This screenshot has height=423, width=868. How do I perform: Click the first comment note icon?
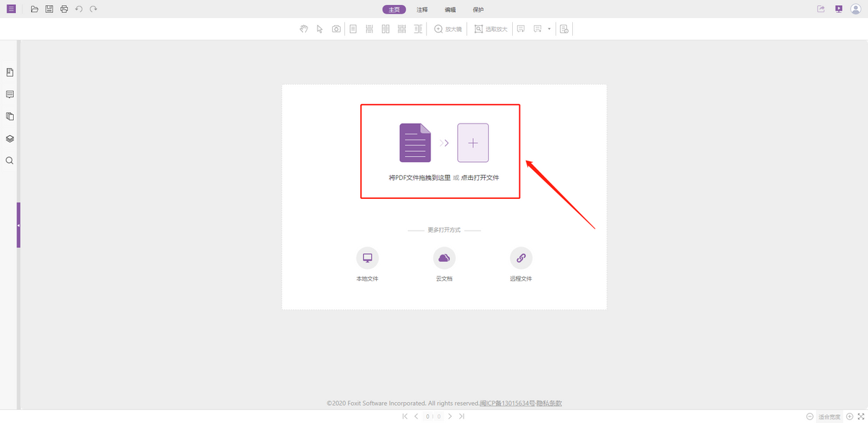pyautogui.click(x=521, y=29)
